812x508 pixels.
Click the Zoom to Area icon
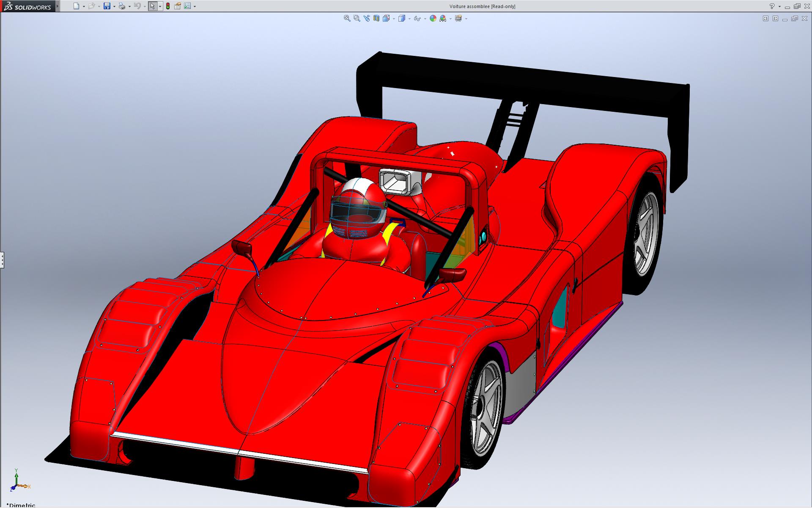pyautogui.click(x=357, y=18)
